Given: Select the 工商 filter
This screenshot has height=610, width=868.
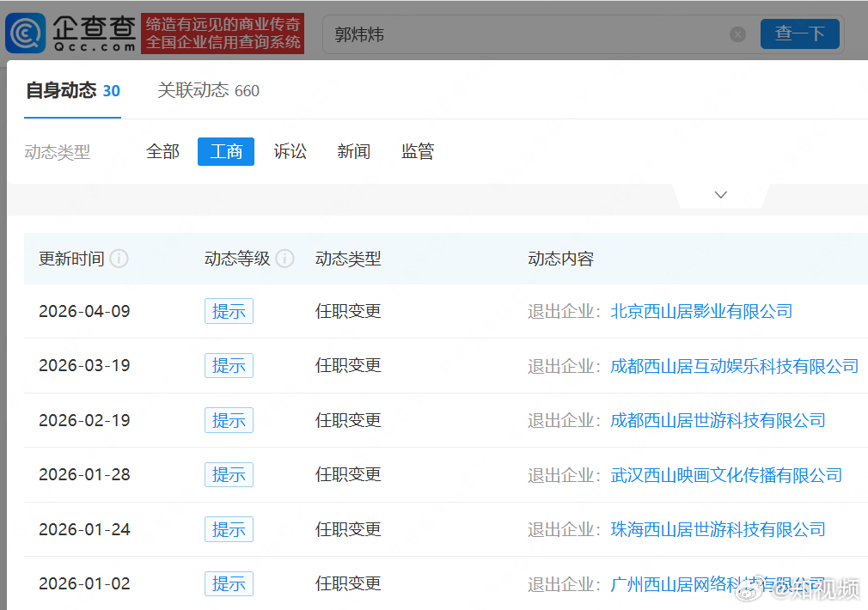Looking at the screenshot, I should click(x=226, y=152).
